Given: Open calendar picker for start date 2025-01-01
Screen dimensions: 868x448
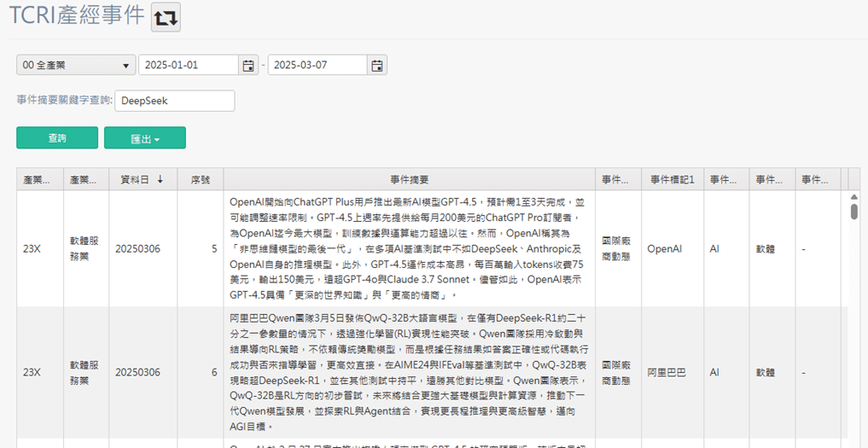Looking at the screenshot, I should pyautogui.click(x=248, y=66).
